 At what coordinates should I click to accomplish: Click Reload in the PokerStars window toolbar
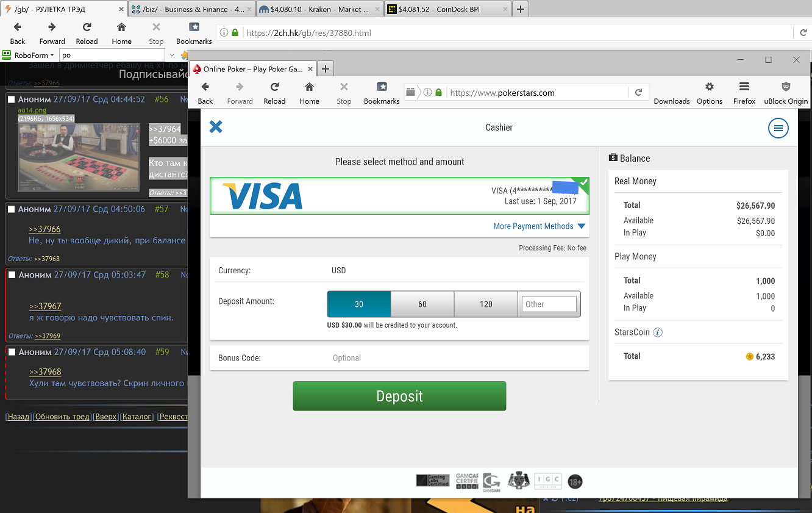tap(274, 93)
